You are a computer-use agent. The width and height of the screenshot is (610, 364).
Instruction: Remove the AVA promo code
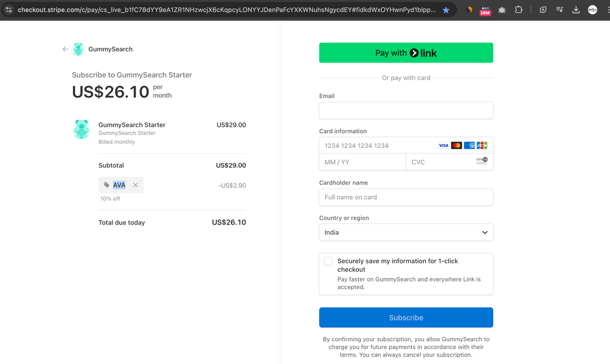pyautogui.click(x=136, y=185)
